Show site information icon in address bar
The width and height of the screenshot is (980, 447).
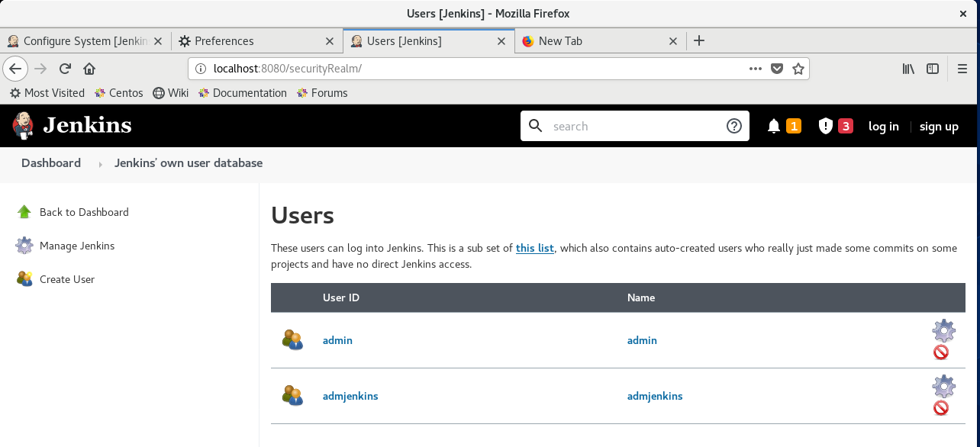(x=201, y=69)
